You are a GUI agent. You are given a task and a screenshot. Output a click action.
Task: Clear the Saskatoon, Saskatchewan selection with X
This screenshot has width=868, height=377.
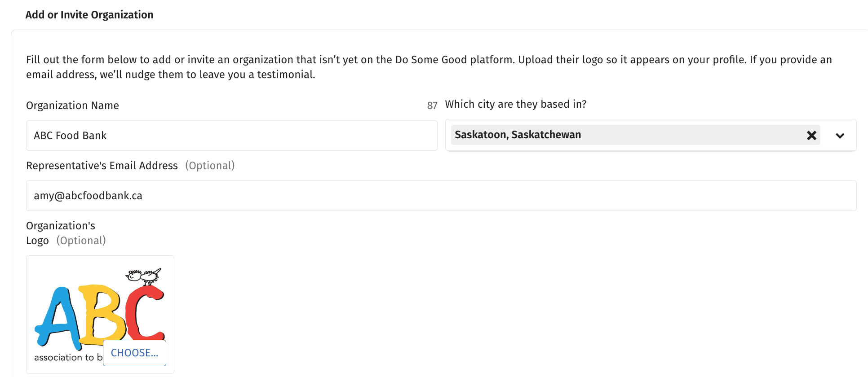click(811, 135)
